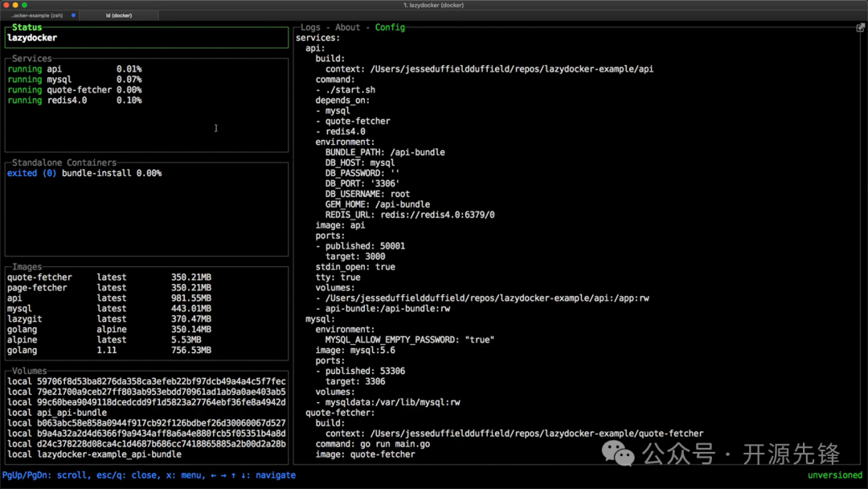Click the 'target: 3000' line
Viewport: 868px width, 489px height.
[x=355, y=257]
